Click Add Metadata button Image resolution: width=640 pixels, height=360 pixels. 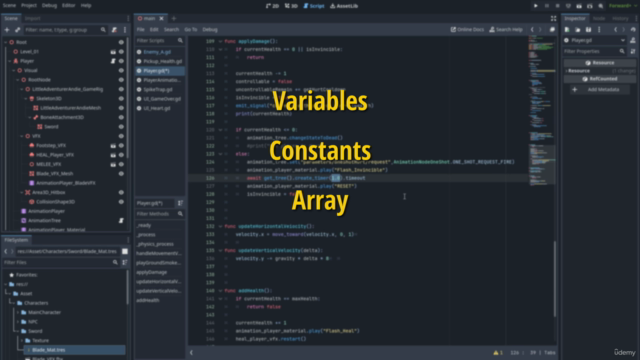[599, 89]
